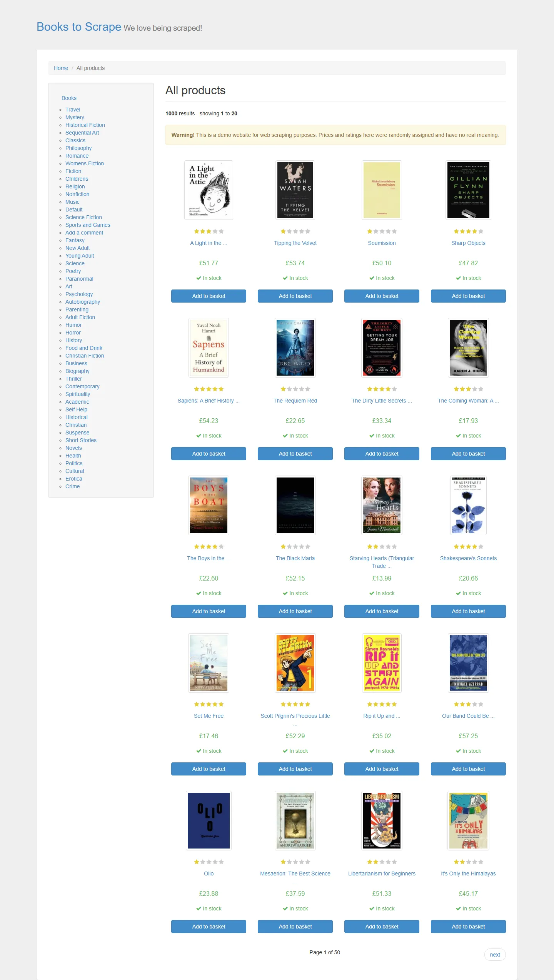Image resolution: width=554 pixels, height=980 pixels.
Task: Open the yellow Soumission book cover
Action: 382,190
